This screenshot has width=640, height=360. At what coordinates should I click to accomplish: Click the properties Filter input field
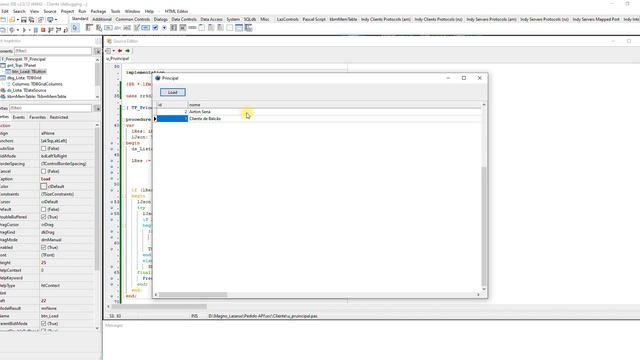click(51, 108)
